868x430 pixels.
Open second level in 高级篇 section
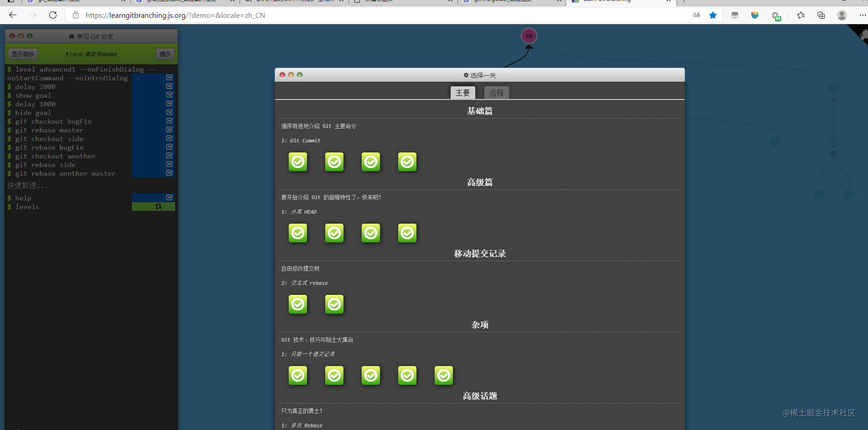pos(334,233)
